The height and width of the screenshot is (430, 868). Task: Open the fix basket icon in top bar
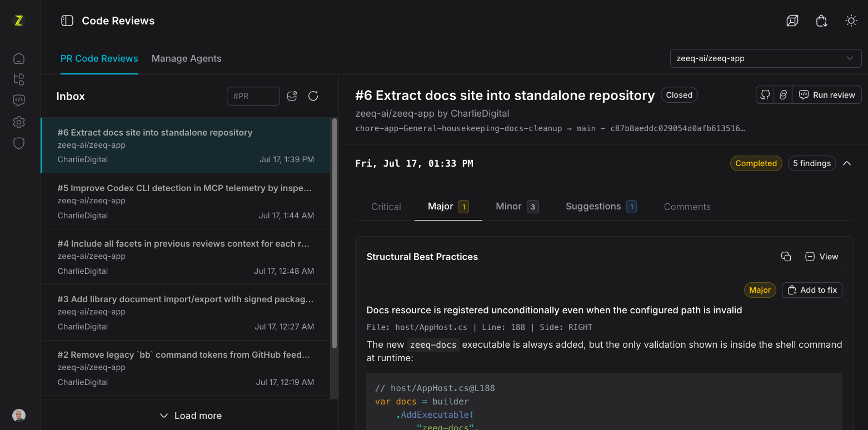pyautogui.click(x=822, y=21)
